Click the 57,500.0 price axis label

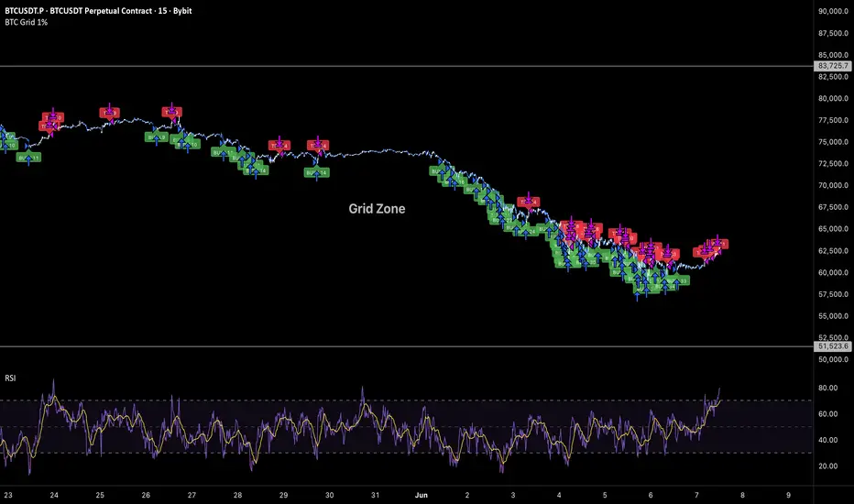(x=833, y=294)
